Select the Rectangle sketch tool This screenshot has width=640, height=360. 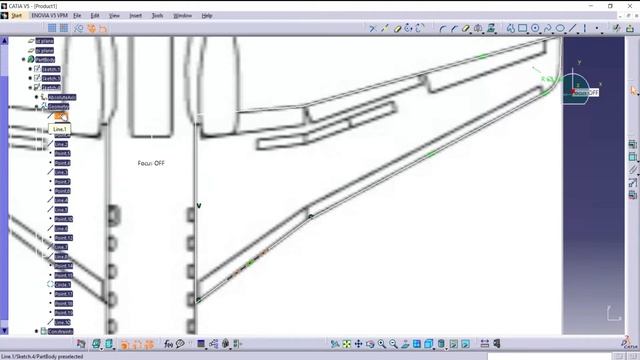pos(522,28)
